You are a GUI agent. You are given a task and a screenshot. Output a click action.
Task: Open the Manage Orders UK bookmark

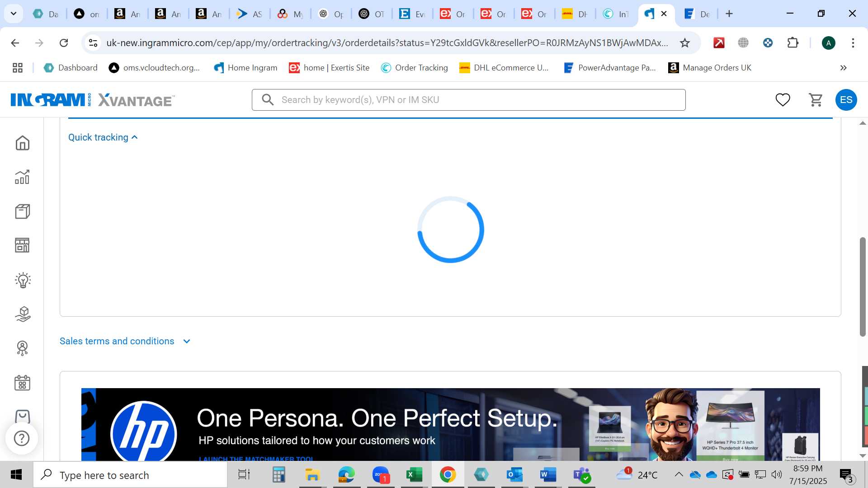(x=710, y=68)
